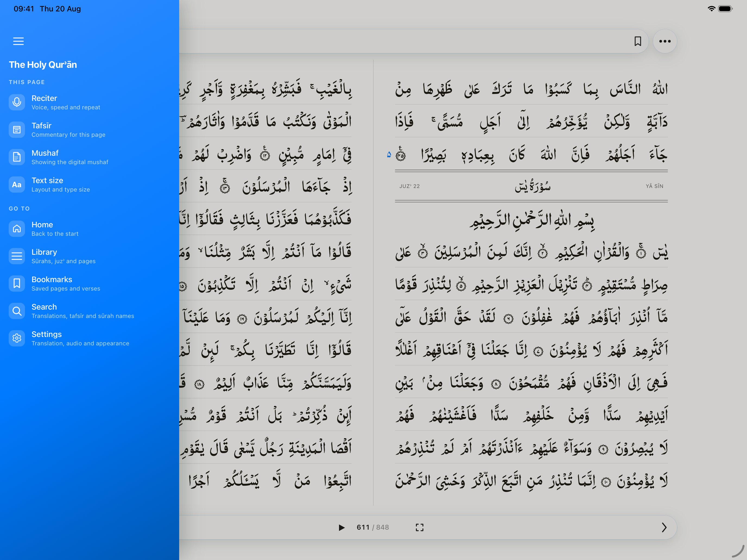
Task: Select Tafsīr menu entry text
Action: coord(42,126)
